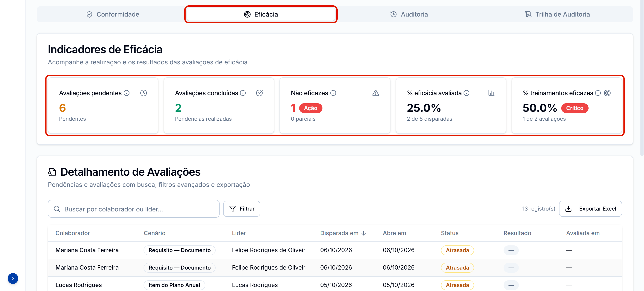The height and width of the screenshot is (291, 644).
Task: Click 25.0% eficácia avaliada value
Action: point(424,108)
